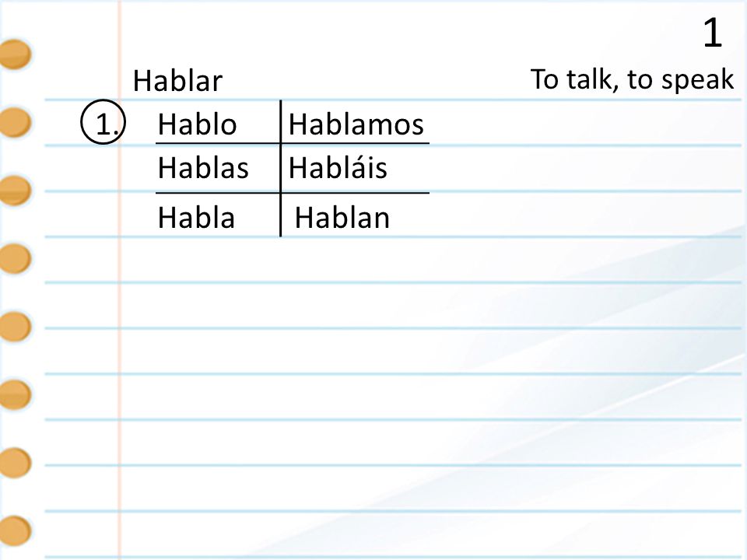
Task: Click the translation To talk, to speak
Action: tap(632, 79)
